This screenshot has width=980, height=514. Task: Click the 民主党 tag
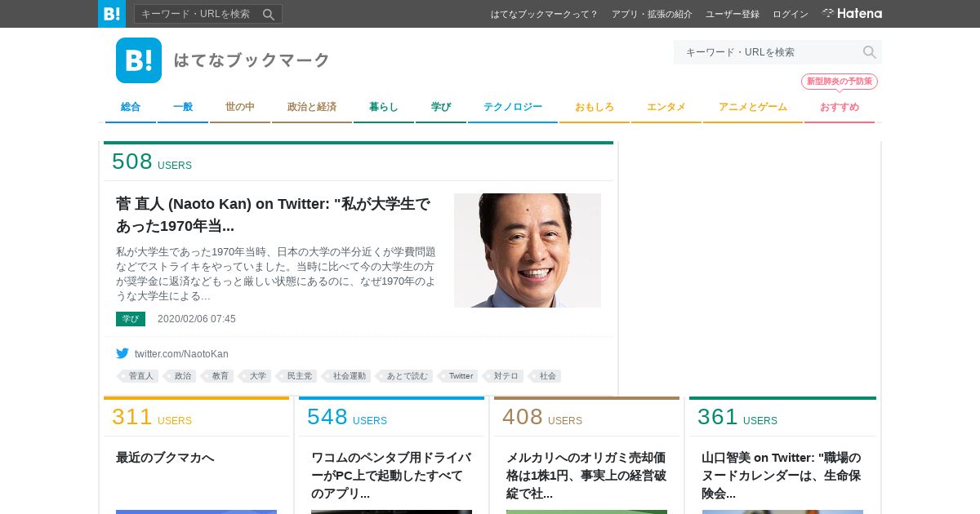tap(297, 376)
